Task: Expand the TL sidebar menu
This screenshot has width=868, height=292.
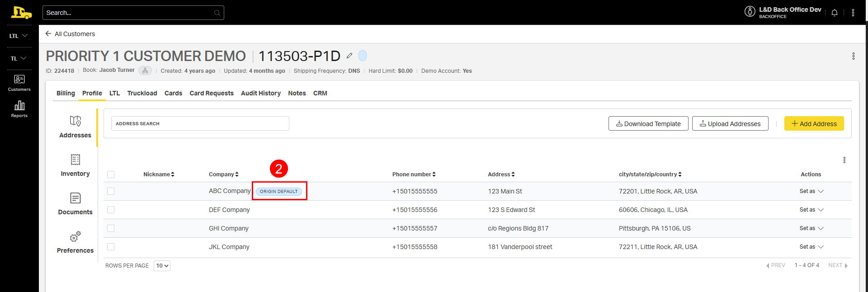Action: [19, 58]
